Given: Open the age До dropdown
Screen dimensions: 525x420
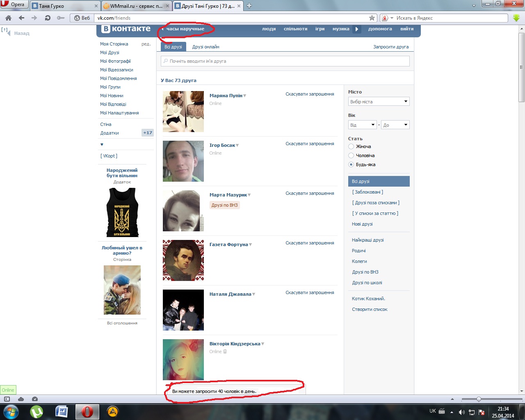Looking at the screenshot, I should coord(395,125).
